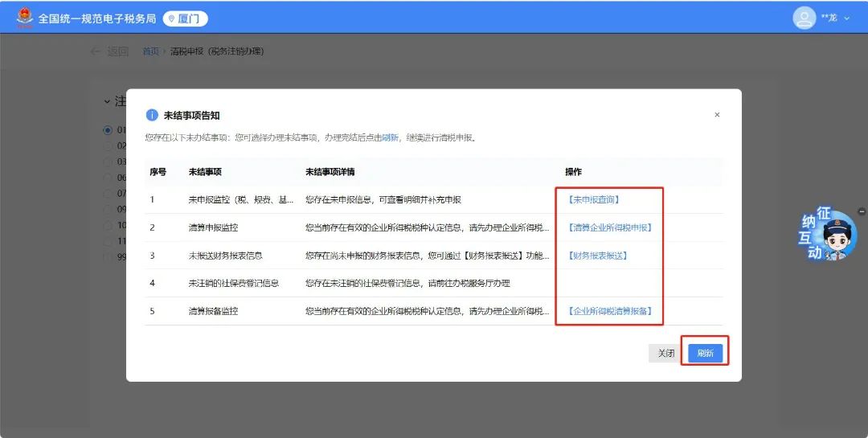Open the 【企业所得税清算报备】 link
The width and height of the screenshot is (868, 438).
tap(609, 311)
